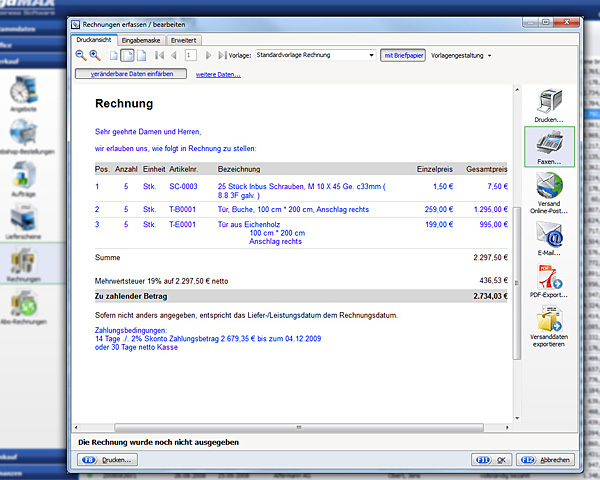Expand the Vorlagengestaltung menu
Viewport: 600px width, 480px height.
pyautogui.click(x=461, y=56)
